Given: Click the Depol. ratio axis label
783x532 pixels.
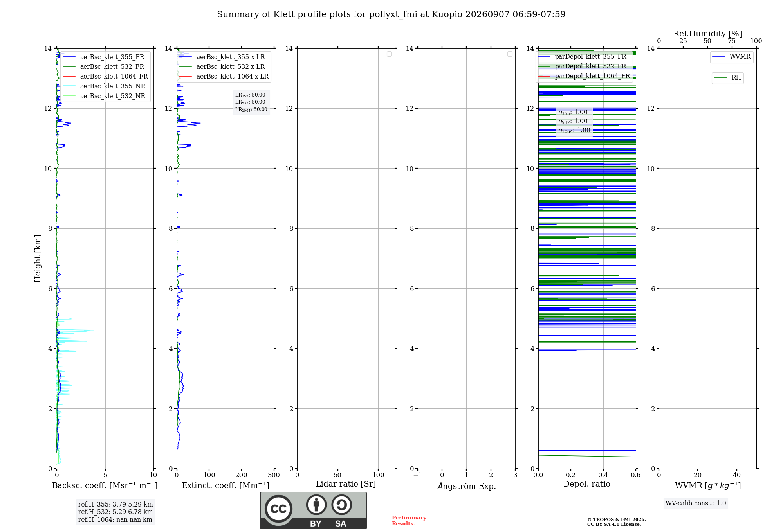Looking at the screenshot, I should (x=587, y=484).
